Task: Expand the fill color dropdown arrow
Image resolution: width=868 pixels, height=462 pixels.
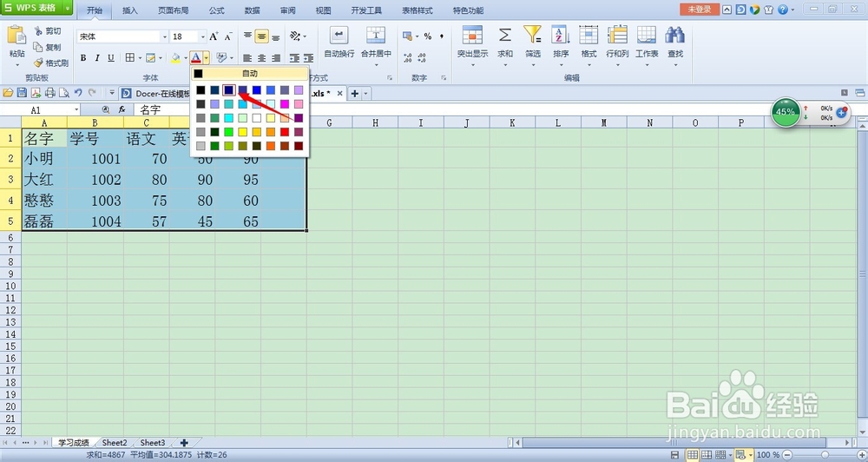Action: pos(186,57)
